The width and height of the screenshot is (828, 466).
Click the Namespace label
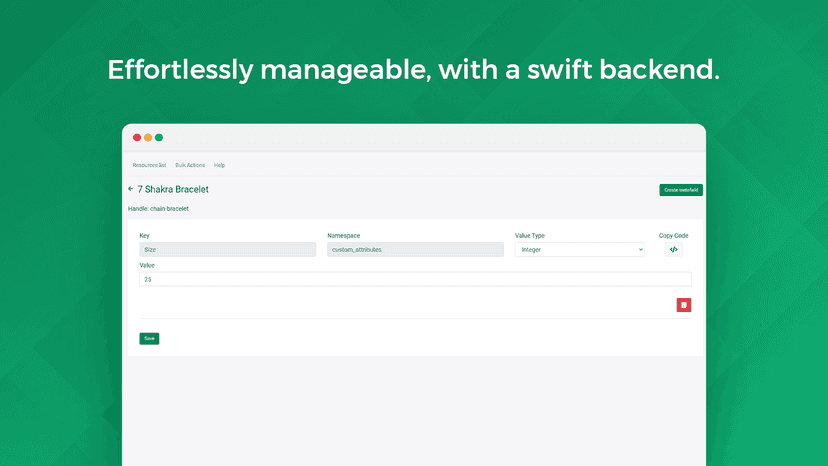[343, 236]
